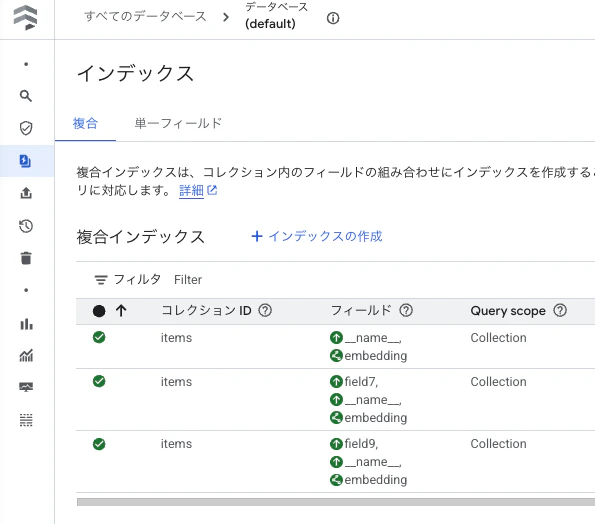This screenshot has height=524, width=595.
Task: Click the horizontal scrollbar under the table
Action: click(x=336, y=502)
